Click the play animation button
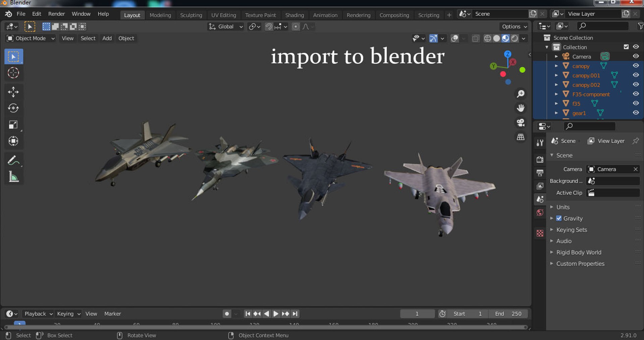This screenshot has width=644, height=340. coord(276,314)
